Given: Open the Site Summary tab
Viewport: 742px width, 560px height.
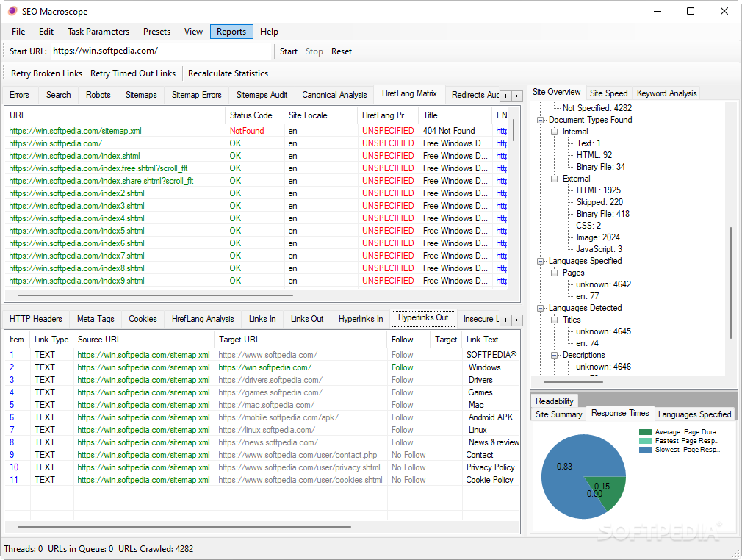Looking at the screenshot, I should [558, 414].
